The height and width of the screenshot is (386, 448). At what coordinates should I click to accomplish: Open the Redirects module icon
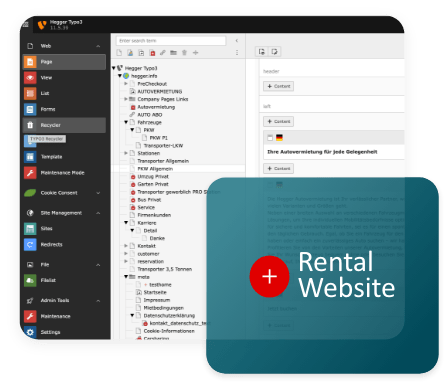click(x=30, y=245)
